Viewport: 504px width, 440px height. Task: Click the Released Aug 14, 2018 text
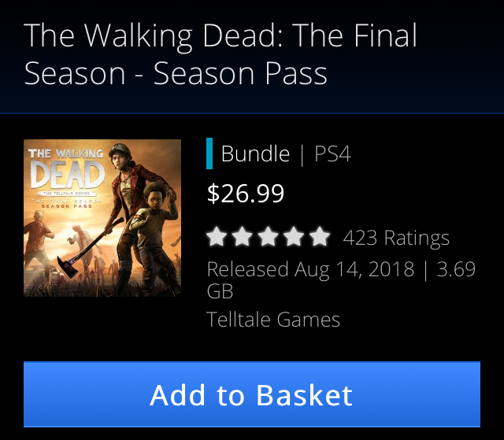click(x=309, y=269)
